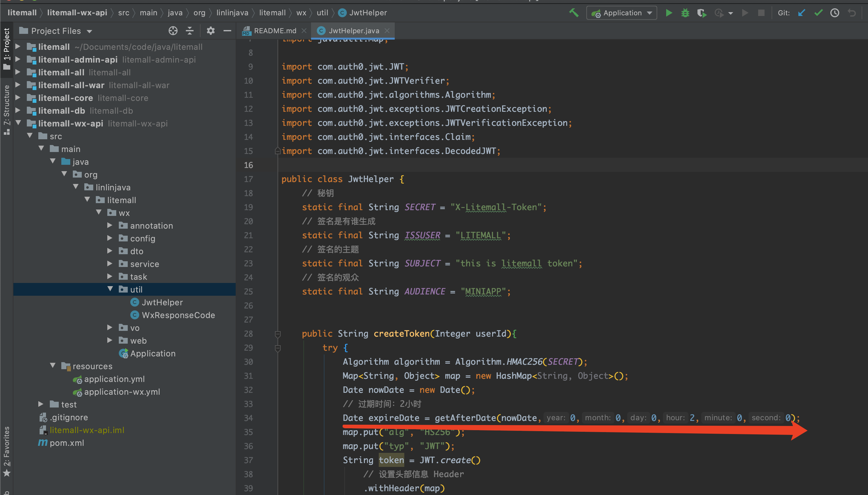Image resolution: width=868 pixels, height=495 pixels.
Task: Click the profiler run icon
Action: click(720, 13)
